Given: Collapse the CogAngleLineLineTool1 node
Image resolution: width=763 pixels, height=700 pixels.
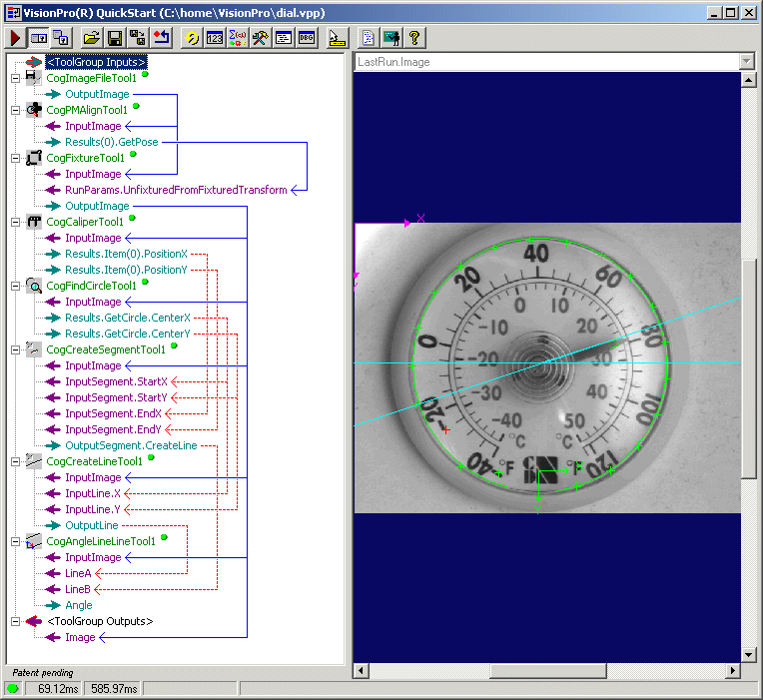Looking at the screenshot, I should [x=16, y=541].
